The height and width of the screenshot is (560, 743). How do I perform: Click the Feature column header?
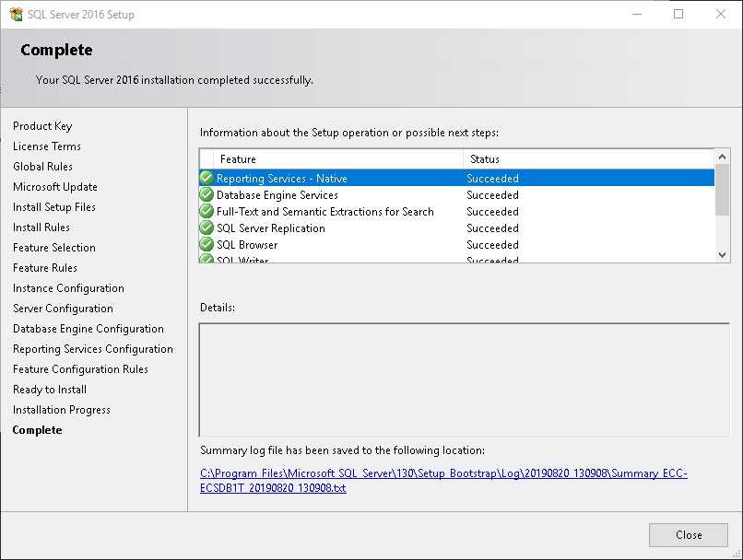pyautogui.click(x=338, y=159)
